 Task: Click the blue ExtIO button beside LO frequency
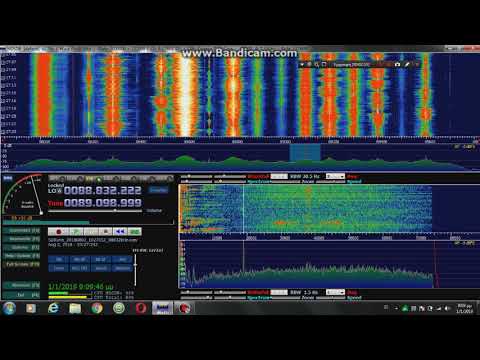tap(158, 190)
